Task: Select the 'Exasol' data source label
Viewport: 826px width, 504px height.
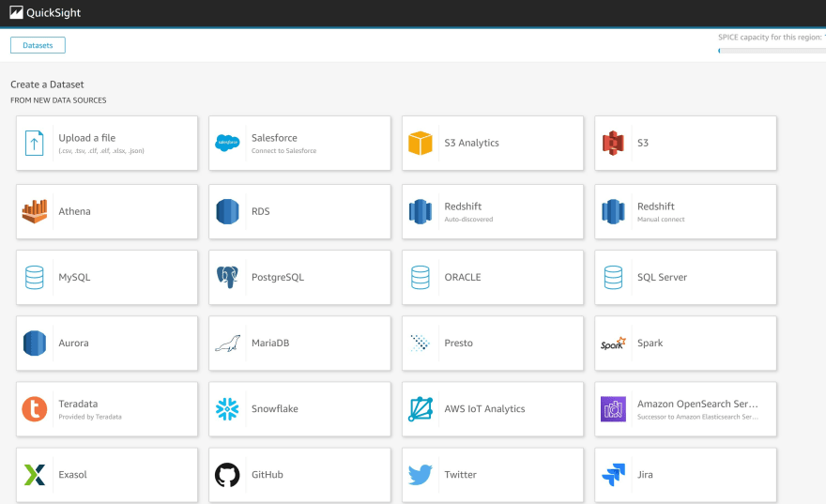Action: click(72, 475)
